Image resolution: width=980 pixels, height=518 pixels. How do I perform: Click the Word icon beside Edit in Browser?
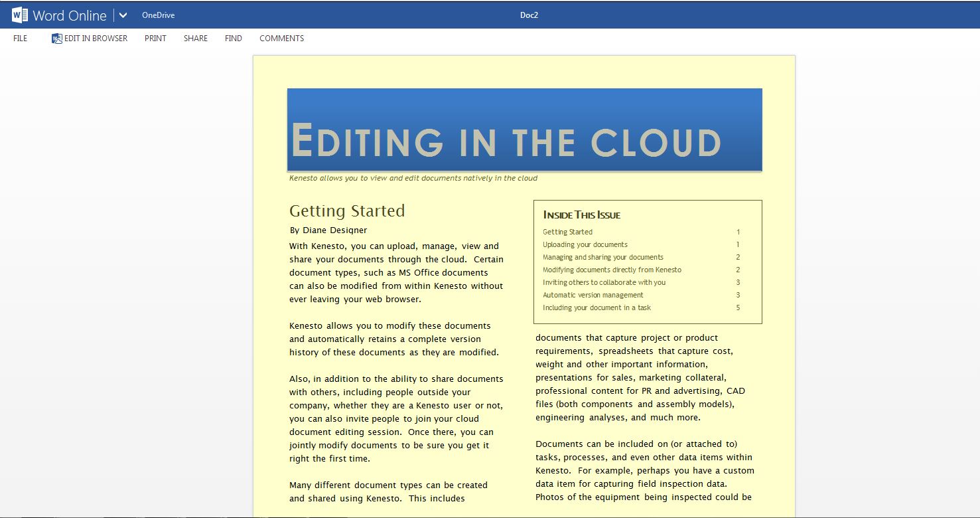tap(57, 39)
